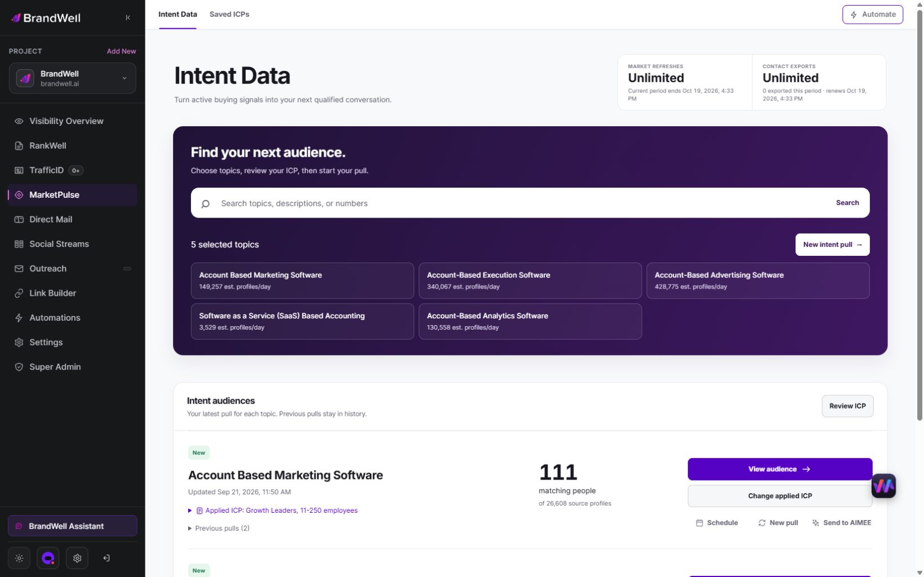This screenshot has height=577, width=924.
Task: Open the BrandWell project dropdown
Action: tap(72, 78)
